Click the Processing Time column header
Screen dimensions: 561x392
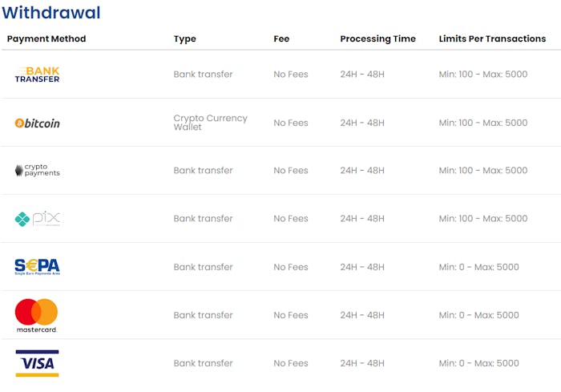[x=377, y=38]
